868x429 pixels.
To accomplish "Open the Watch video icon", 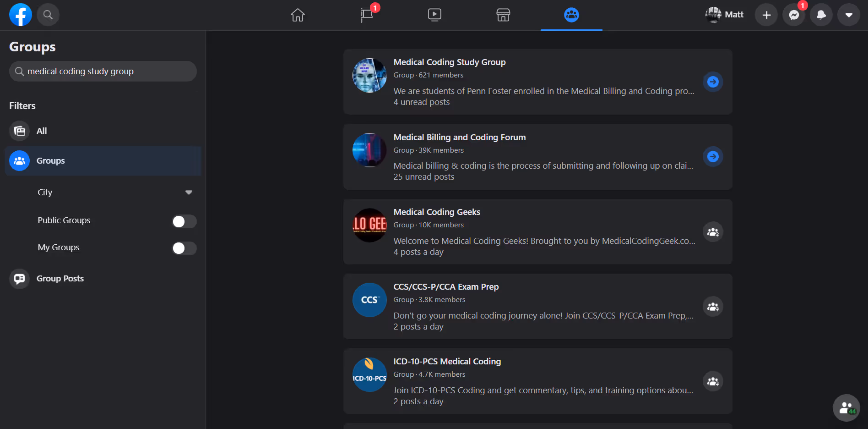I will pos(434,15).
